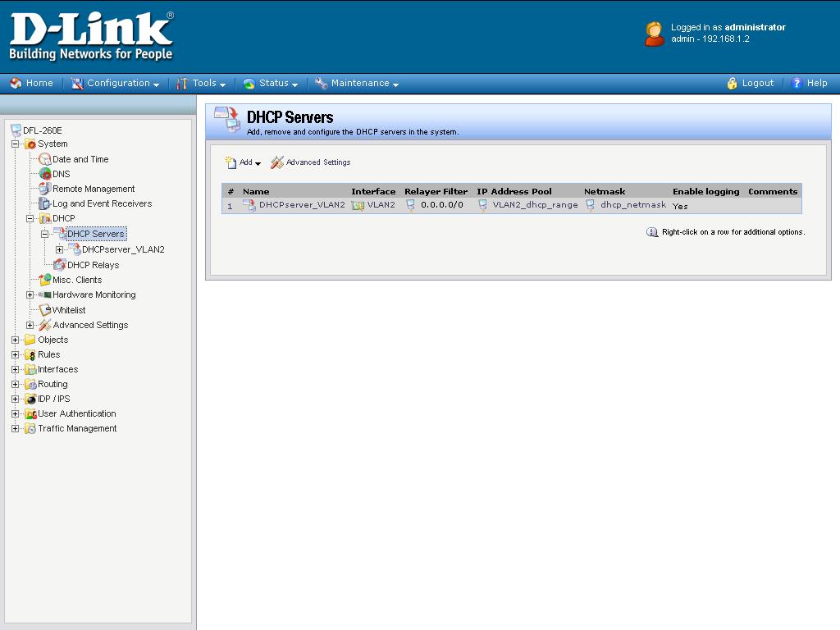Image resolution: width=840 pixels, height=630 pixels.
Task: Expand the Objects tree node
Action: pos(15,340)
